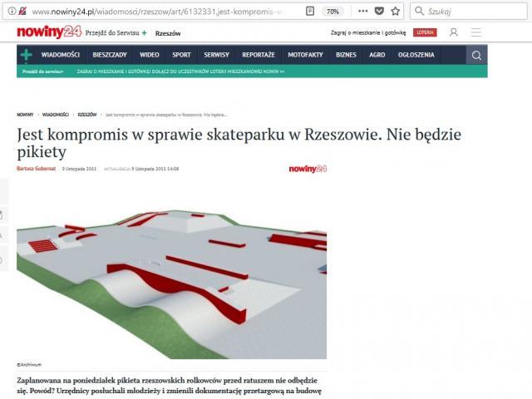
Task: Open the OGŁOSZENIA navigation item
Action: click(x=416, y=55)
